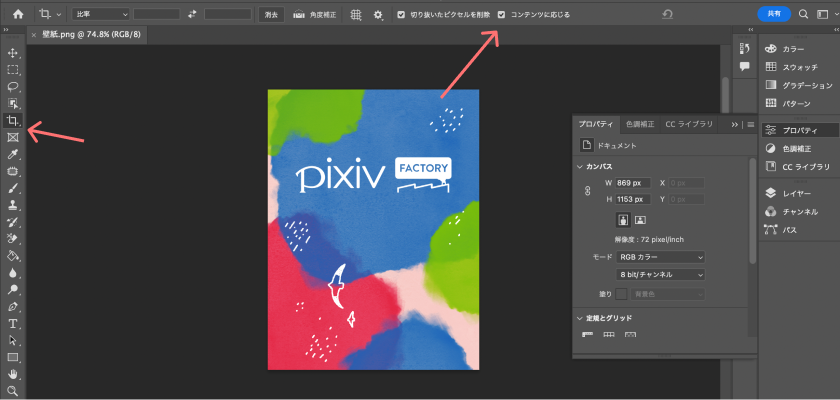Toggle the link width and height icon

click(x=587, y=191)
